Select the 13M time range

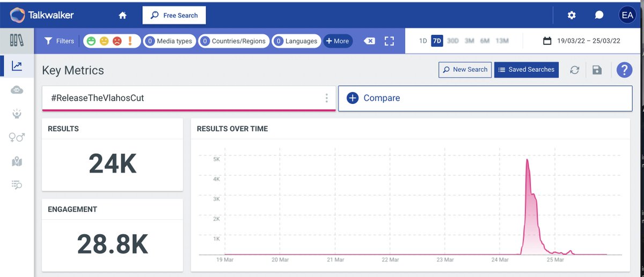click(502, 41)
